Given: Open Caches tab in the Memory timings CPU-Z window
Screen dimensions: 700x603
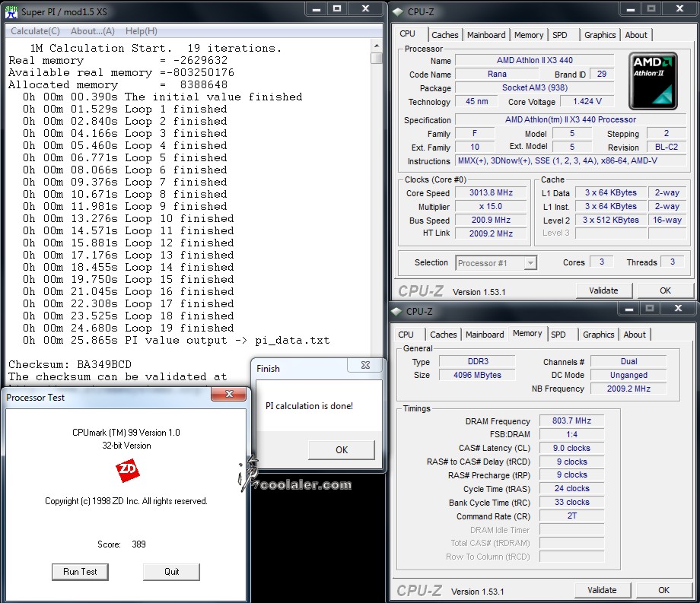Looking at the screenshot, I should pos(444,335).
